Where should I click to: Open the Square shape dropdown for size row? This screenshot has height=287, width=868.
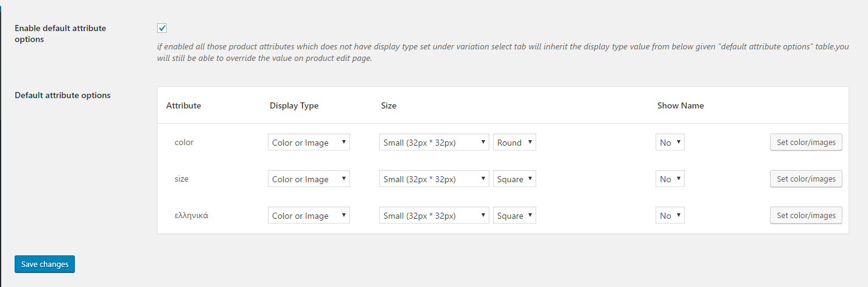[x=514, y=179]
